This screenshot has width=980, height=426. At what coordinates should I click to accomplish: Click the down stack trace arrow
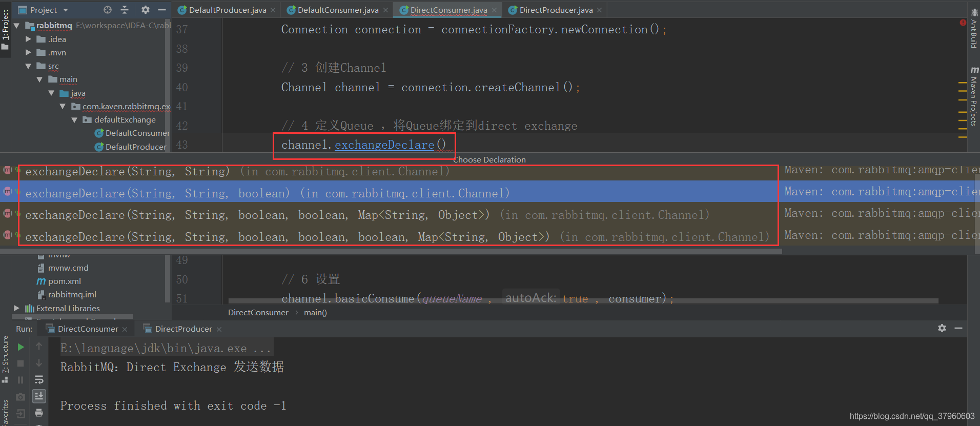click(x=39, y=363)
